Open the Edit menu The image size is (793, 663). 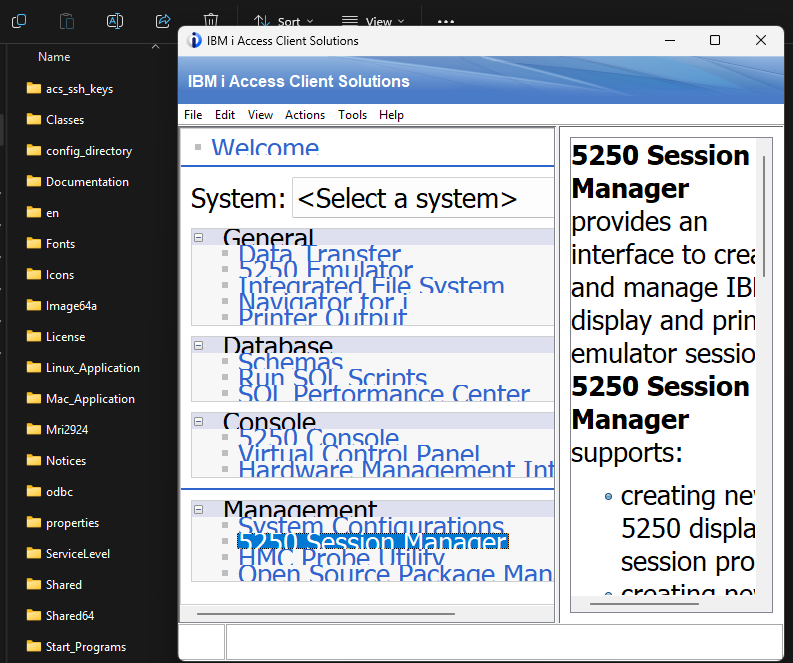click(225, 115)
